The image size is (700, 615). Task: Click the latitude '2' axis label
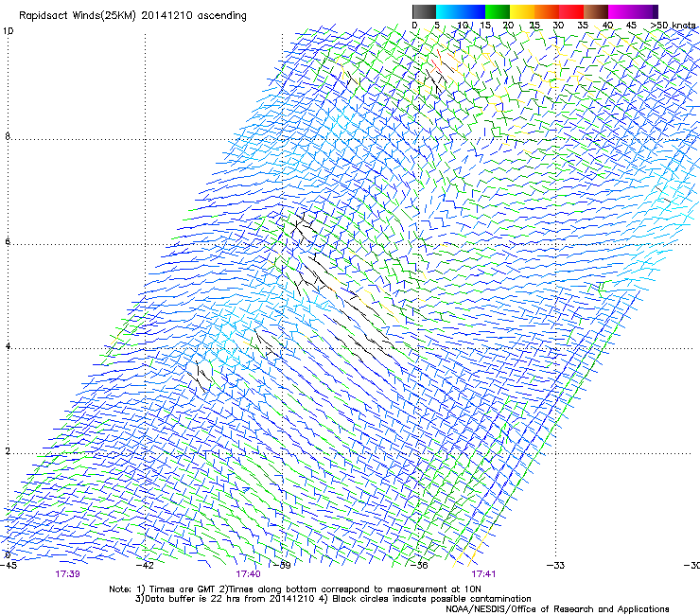(x=8, y=451)
